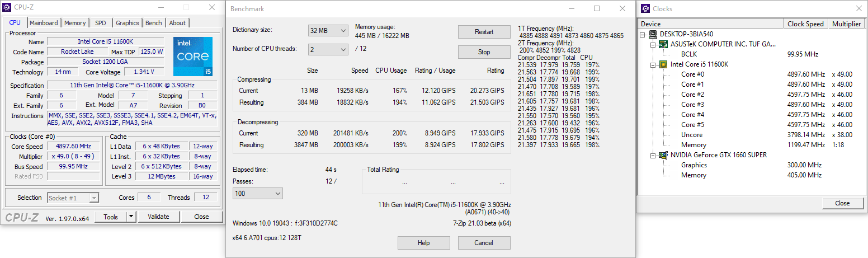Image resolution: width=868 pixels, height=258 pixels.
Task: Open the Tools dropdown arrow
Action: click(x=131, y=217)
